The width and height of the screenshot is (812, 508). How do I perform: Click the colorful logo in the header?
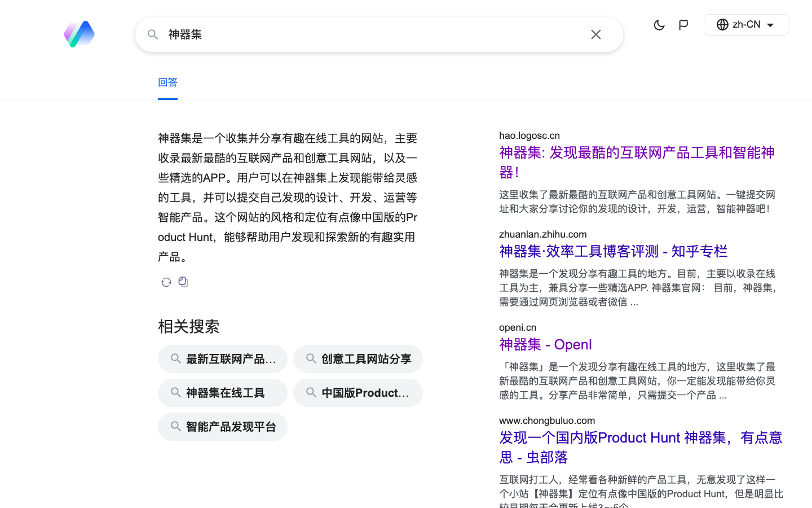pyautogui.click(x=79, y=34)
